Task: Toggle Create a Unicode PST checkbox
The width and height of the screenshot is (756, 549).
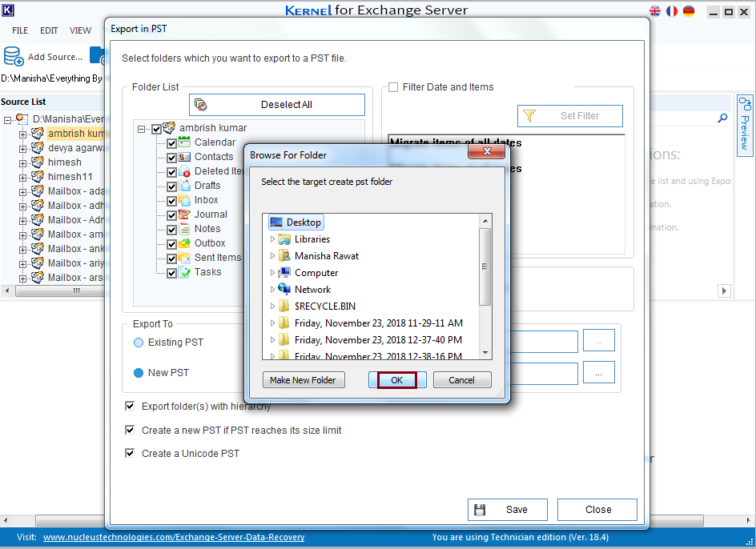Action: click(x=130, y=453)
